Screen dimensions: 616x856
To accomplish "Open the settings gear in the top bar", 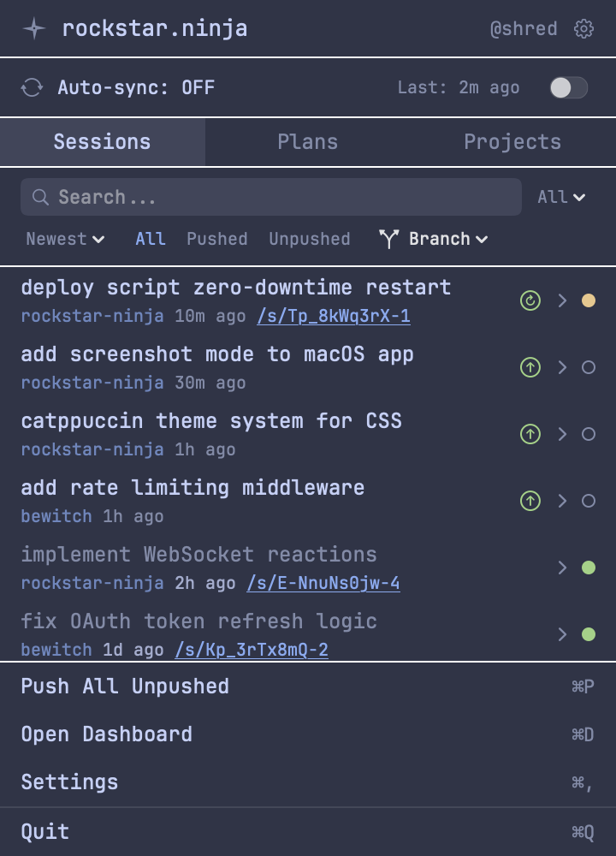I will 584,28.
